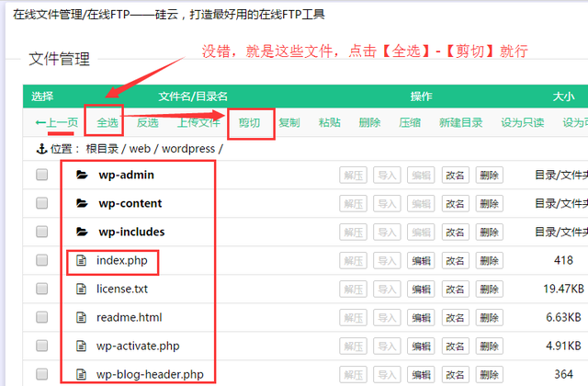The image size is (588, 386).
Task: Tick the checkbox for wp-includes
Action: point(42,232)
